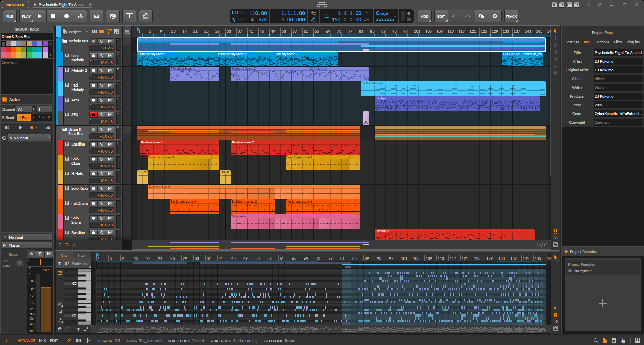Pick the purple color swatch in palette

coord(45,44)
